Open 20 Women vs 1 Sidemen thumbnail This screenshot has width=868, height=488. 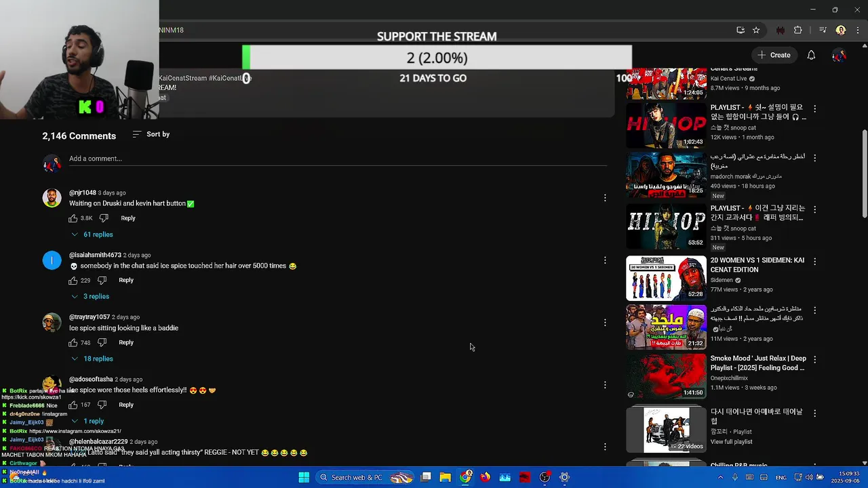tap(666, 278)
